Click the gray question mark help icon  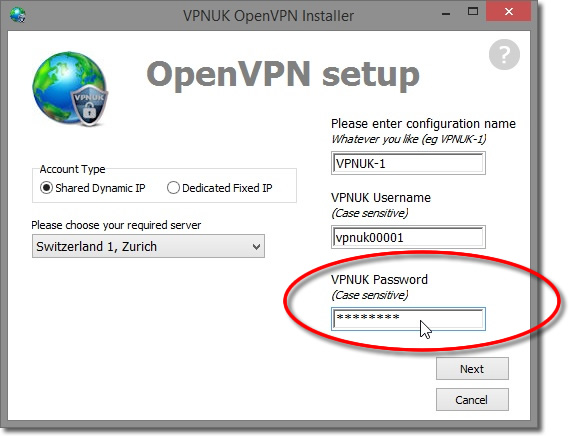504,54
